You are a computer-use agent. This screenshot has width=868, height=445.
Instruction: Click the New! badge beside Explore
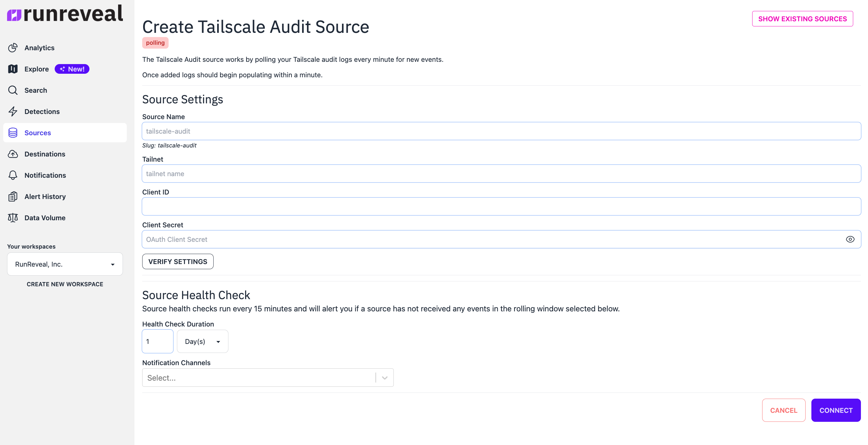(x=72, y=69)
